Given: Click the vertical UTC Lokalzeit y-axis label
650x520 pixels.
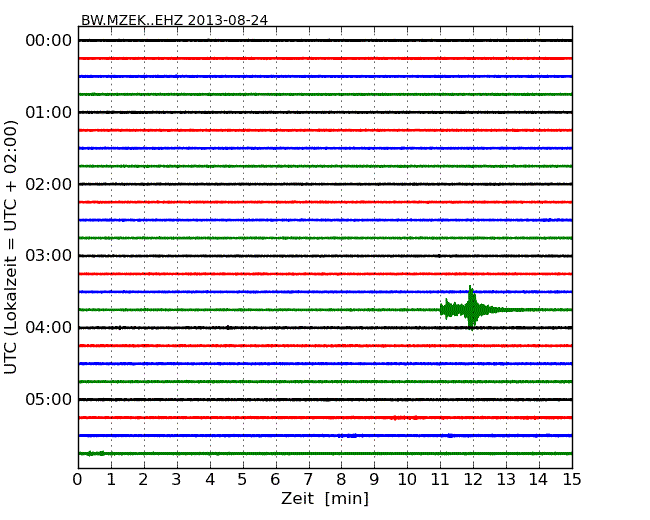Looking at the screenshot, I should (12, 247).
